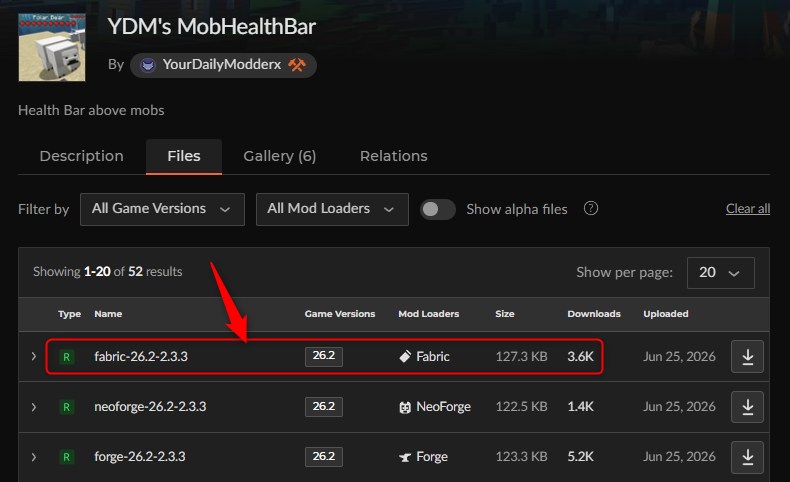The image size is (790, 482).
Task: Click the 26.2 version tag in forge row
Action: coord(323,456)
